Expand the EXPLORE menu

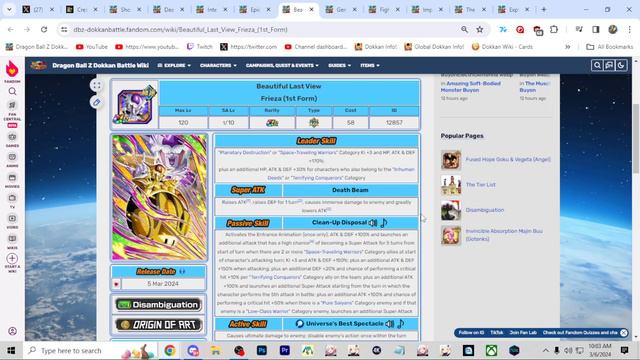coord(174,65)
